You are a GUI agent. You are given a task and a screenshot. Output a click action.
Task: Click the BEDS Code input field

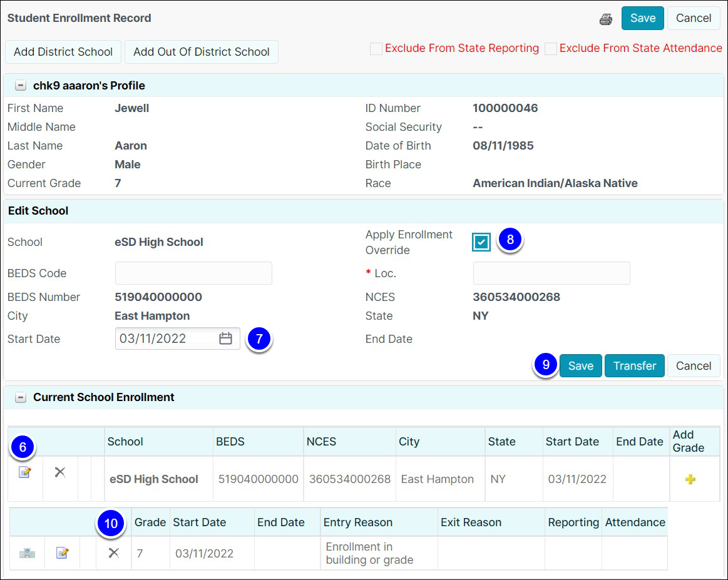click(193, 273)
